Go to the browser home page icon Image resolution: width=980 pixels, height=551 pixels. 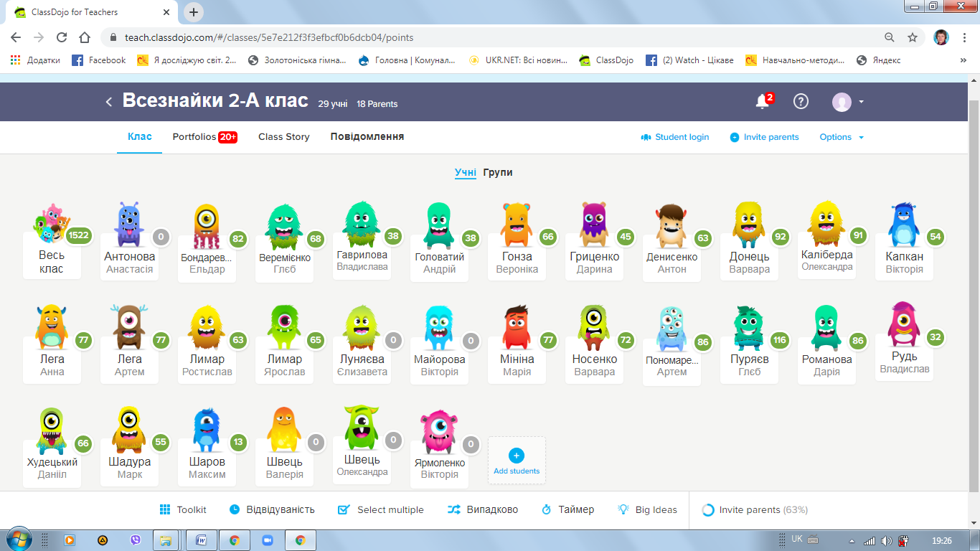pyautogui.click(x=85, y=37)
